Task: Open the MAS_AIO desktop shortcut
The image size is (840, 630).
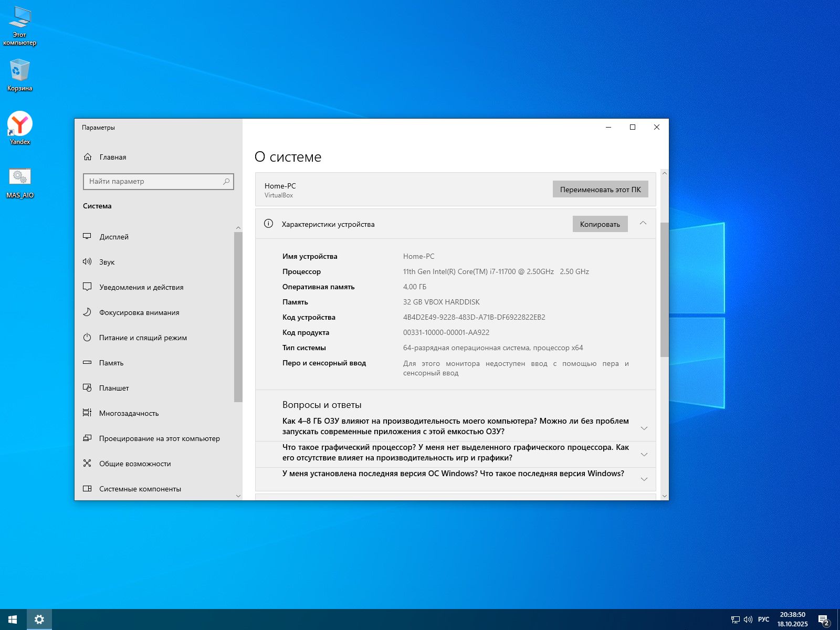Action: click(20, 177)
